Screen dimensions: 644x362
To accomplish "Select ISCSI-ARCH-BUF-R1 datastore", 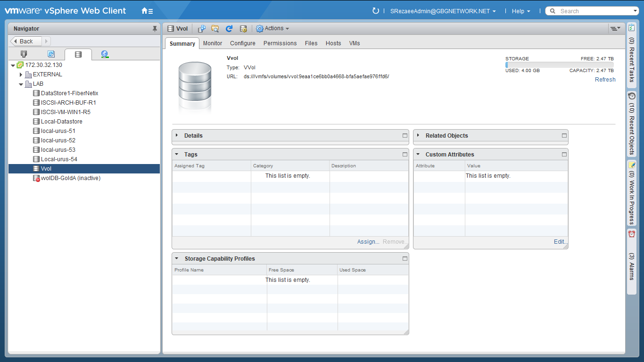I will (68, 103).
